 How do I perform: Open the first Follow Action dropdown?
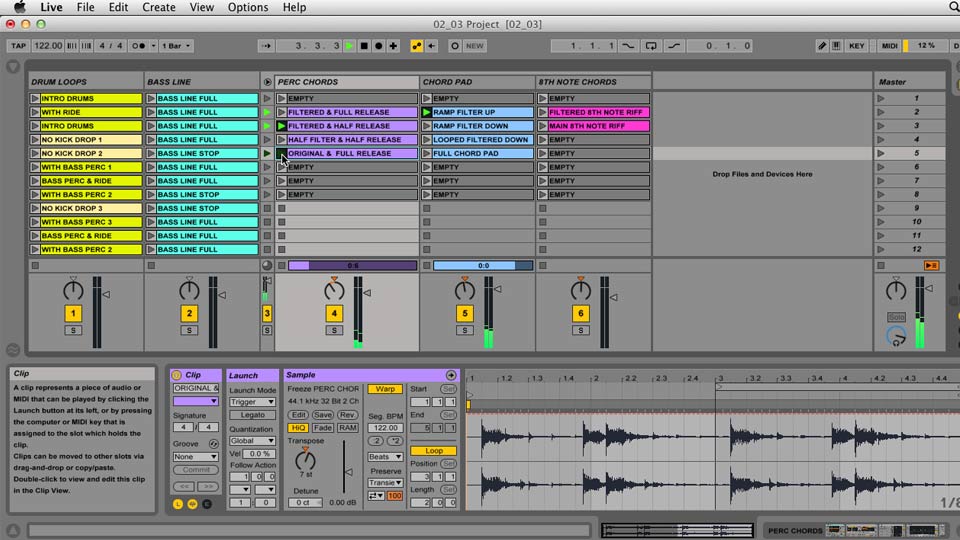(x=239, y=490)
